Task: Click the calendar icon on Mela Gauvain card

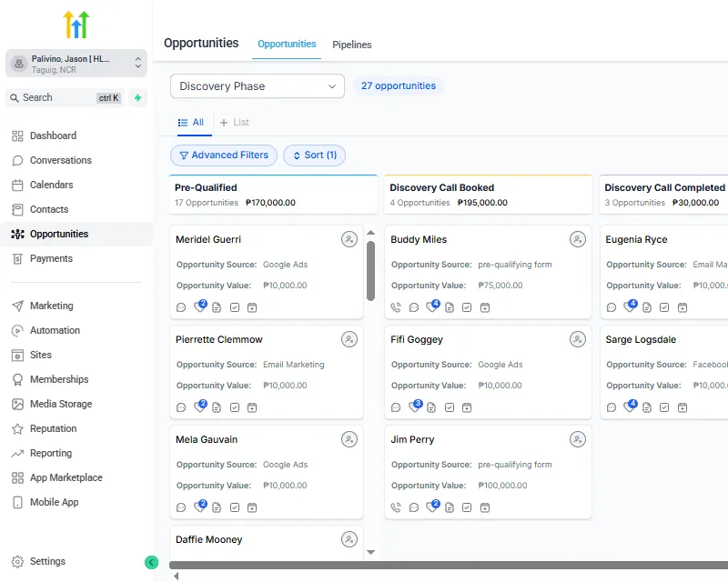Action: point(252,507)
